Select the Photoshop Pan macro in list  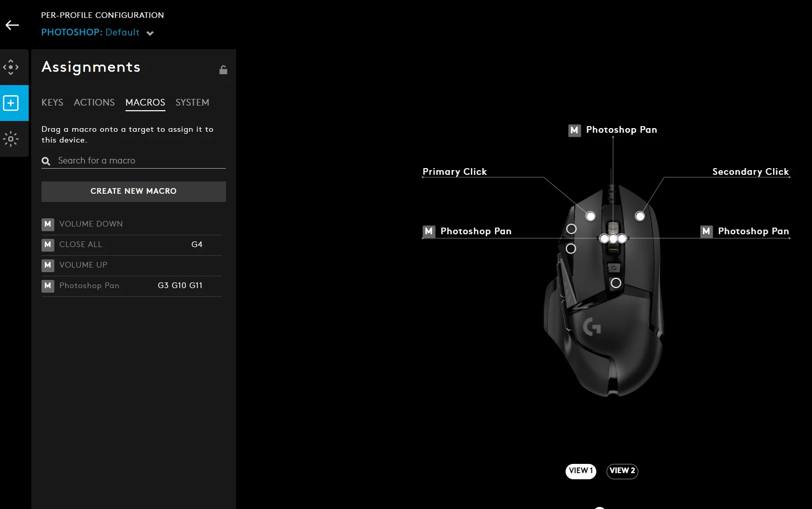click(x=132, y=286)
